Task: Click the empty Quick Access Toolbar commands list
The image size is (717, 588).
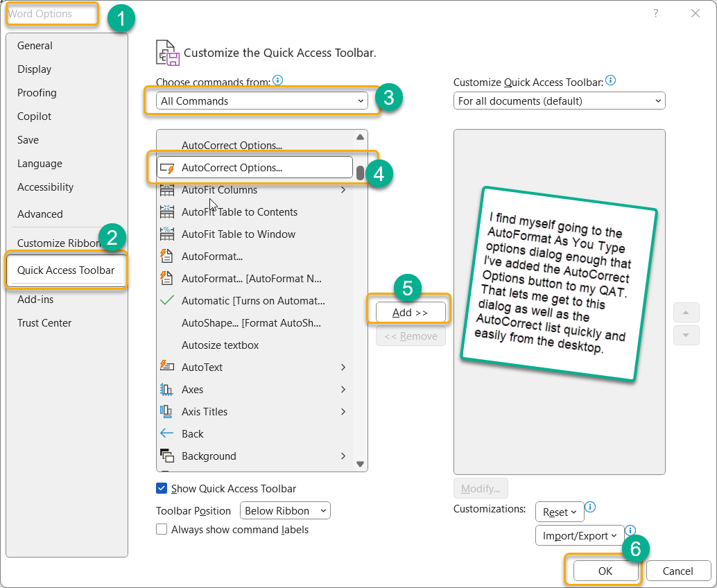Action: coord(559,302)
